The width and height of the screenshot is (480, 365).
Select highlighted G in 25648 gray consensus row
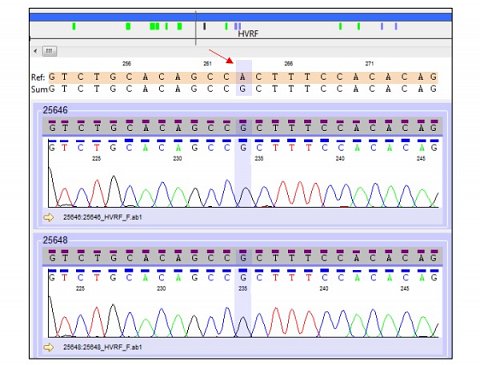coord(243,258)
